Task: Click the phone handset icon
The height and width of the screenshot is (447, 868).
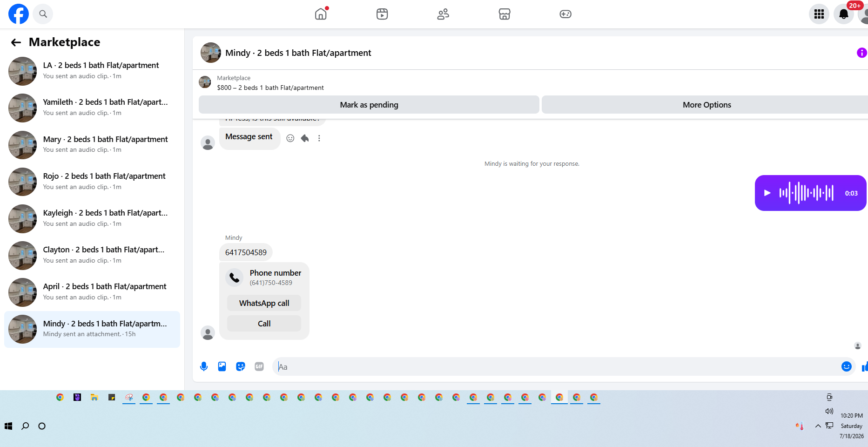Action: pos(235,278)
